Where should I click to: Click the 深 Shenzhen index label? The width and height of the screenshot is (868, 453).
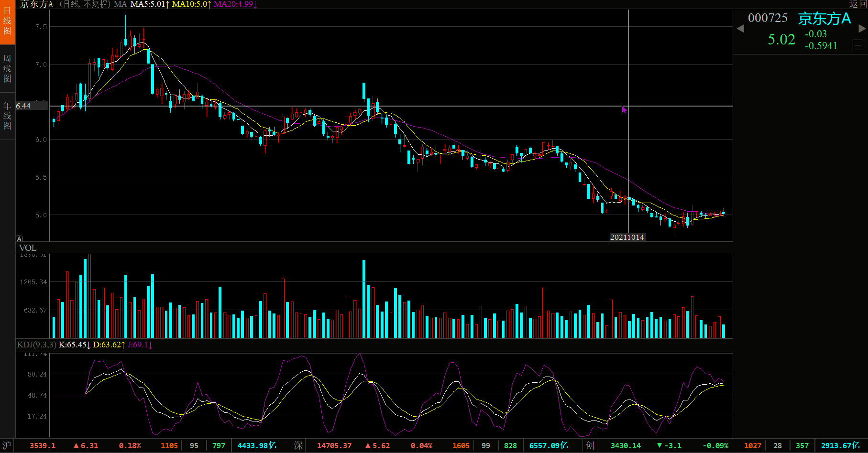(x=298, y=445)
